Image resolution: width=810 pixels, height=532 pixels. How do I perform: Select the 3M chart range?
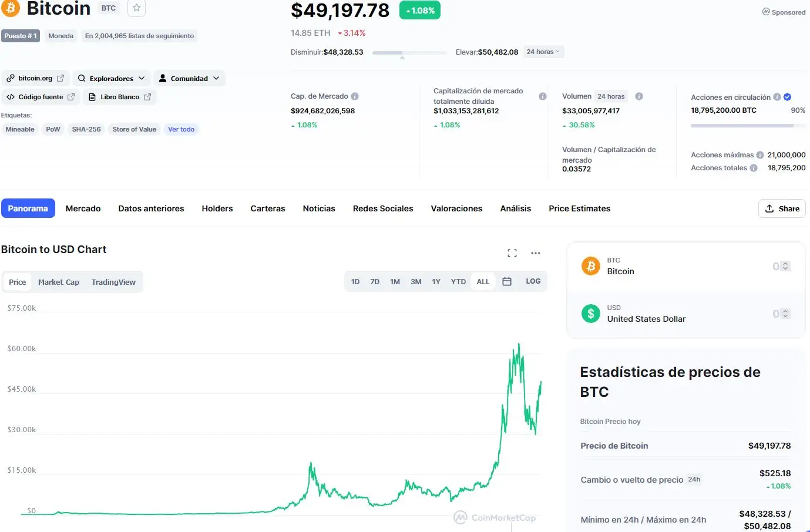click(416, 282)
